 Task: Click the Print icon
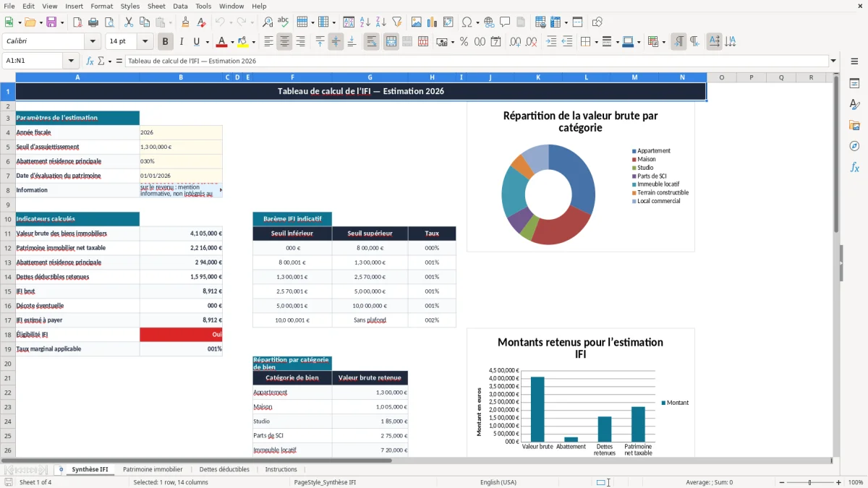click(x=93, y=22)
